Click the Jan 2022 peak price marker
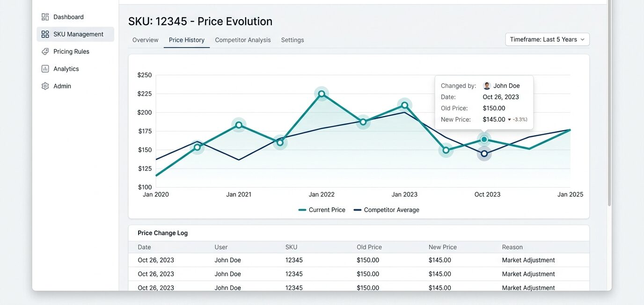The height and width of the screenshot is (305, 644). [x=322, y=94]
